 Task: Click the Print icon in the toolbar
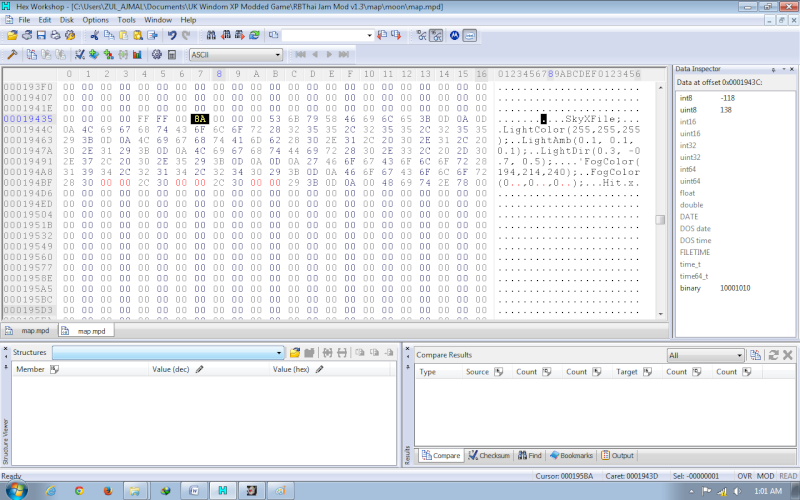coord(56,35)
